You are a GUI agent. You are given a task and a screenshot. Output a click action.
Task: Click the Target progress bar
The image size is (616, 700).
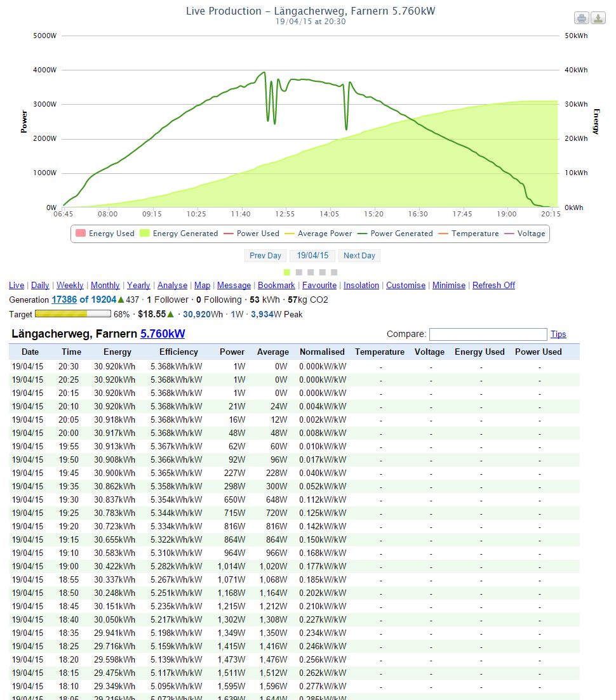coord(72,314)
